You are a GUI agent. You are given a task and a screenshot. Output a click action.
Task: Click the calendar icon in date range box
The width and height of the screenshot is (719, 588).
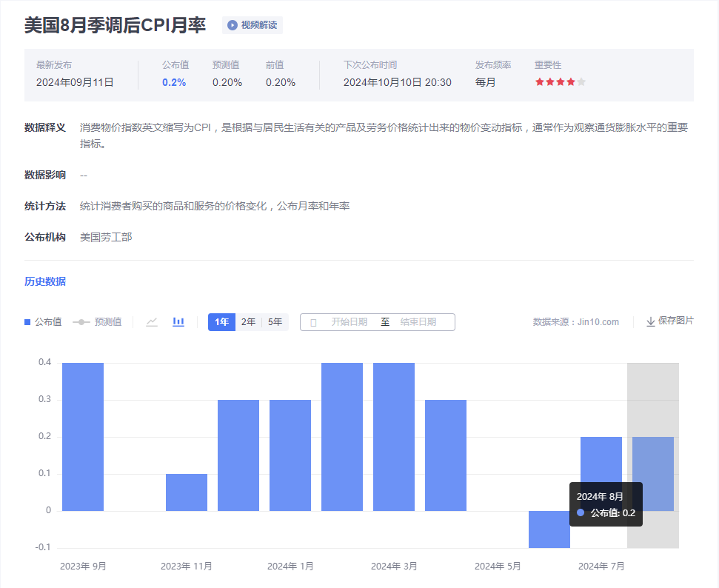[x=313, y=323]
